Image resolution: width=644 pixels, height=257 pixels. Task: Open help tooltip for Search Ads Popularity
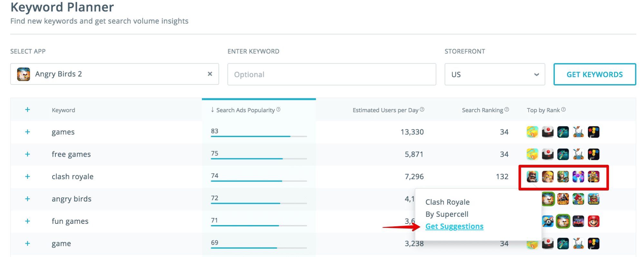pyautogui.click(x=278, y=110)
